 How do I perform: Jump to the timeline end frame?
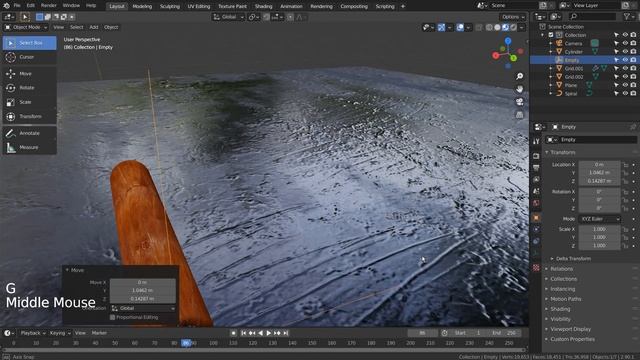(286, 333)
